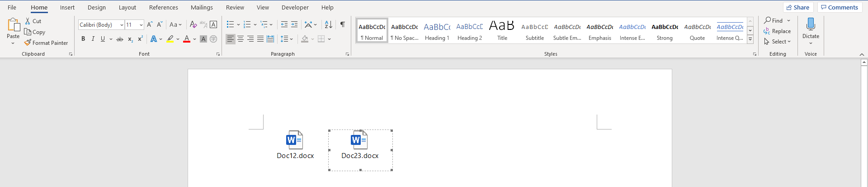This screenshot has width=868, height=187.
Task: Toggle numbered list
Action: pyautogui.click(x=247, y=25)
